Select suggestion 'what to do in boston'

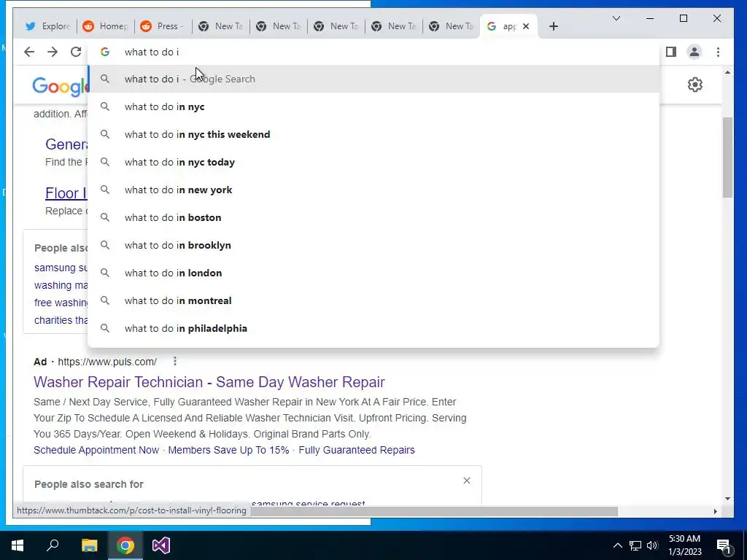(x=373, y=217)
